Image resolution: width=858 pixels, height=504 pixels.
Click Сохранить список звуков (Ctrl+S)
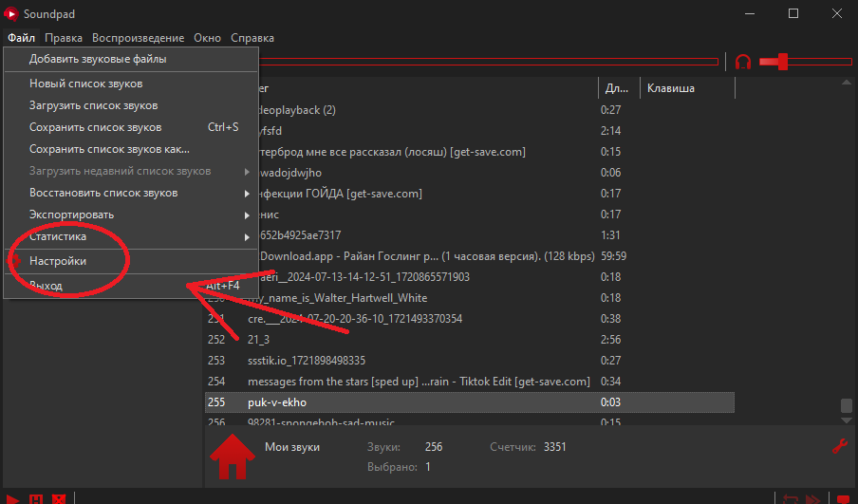[131, 127]
